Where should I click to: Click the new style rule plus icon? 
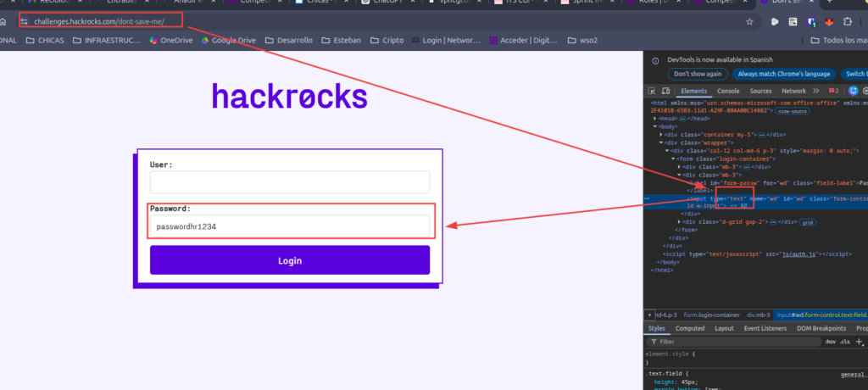(858, 342)
